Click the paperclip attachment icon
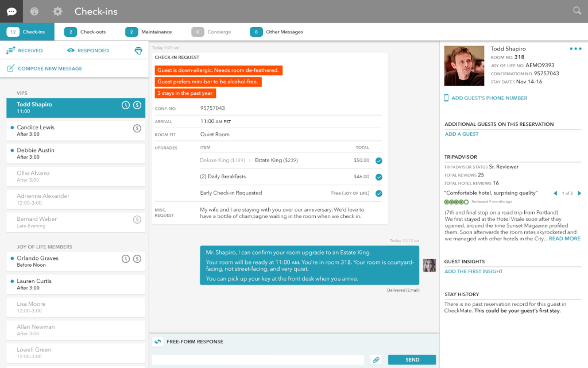This screenshot has width=588, height=368. 376,360
